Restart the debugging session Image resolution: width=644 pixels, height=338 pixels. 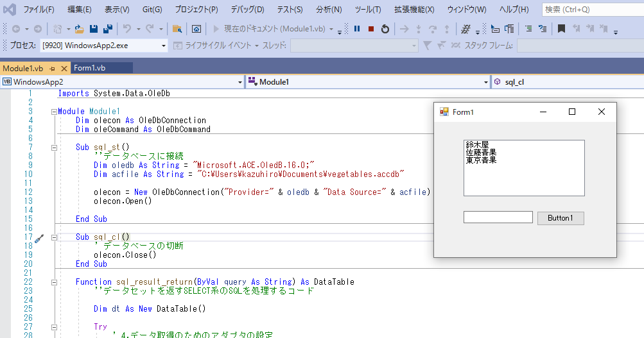coord(385,29)
